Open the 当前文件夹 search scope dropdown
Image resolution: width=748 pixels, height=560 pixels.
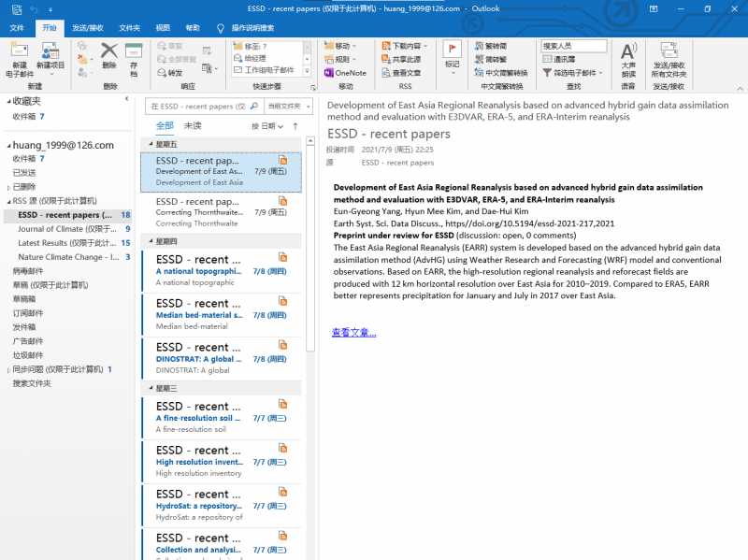pos(288,107)
